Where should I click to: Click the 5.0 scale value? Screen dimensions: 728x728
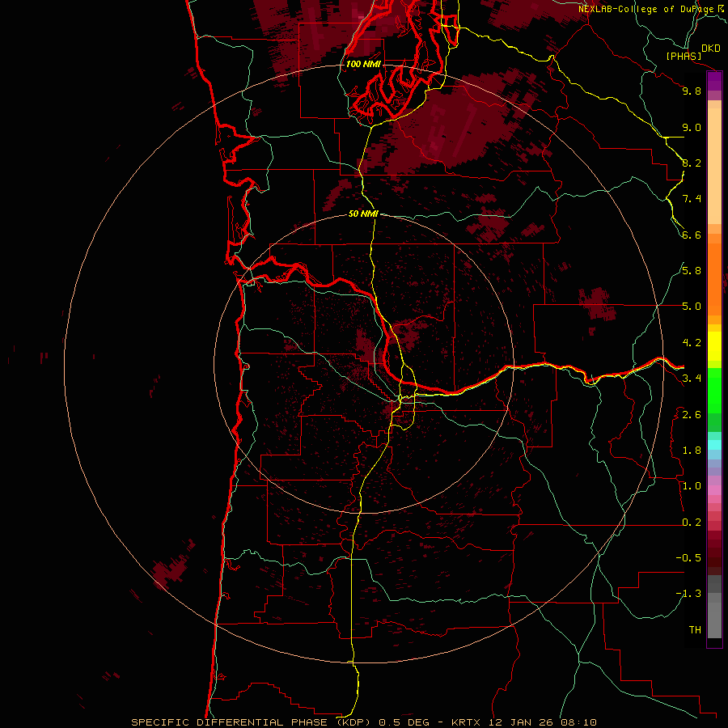[692, 307]
